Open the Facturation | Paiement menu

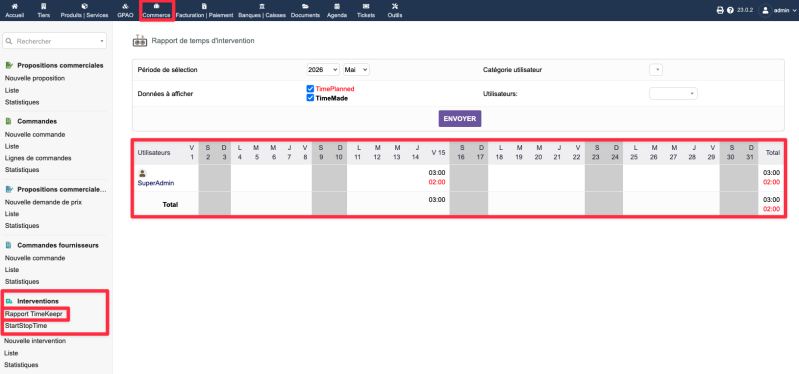click(204, 10)
